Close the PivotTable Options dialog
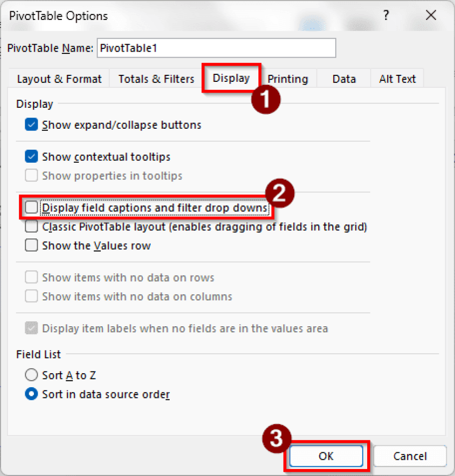The image size is (455, 476). point(431,15)
